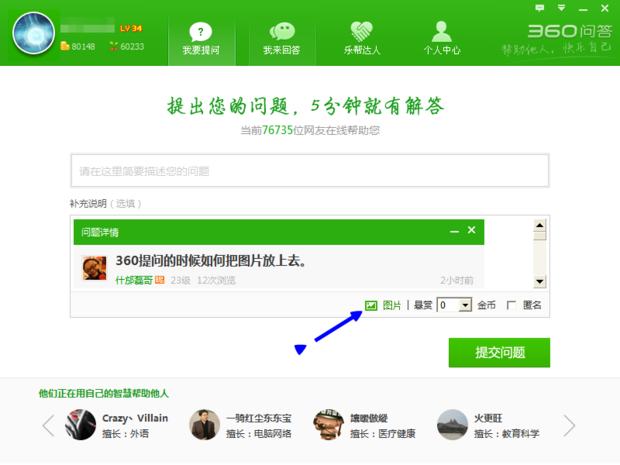
Task: Click the gold coin icon beside 80148
Action: pyautogui.click(x=65, y=46)
